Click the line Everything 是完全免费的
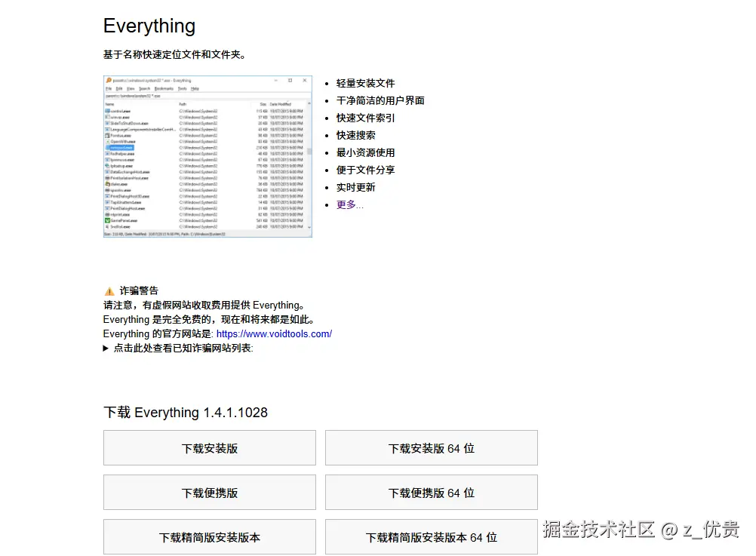Screen dimensions: 756x556 click(209, 319)
